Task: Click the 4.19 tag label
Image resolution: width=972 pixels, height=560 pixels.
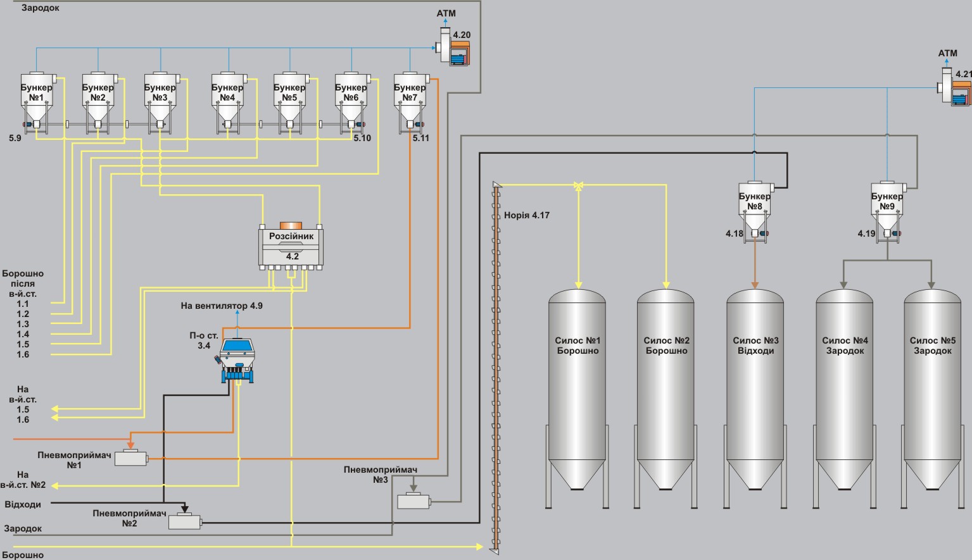Action: click(867, 233)
